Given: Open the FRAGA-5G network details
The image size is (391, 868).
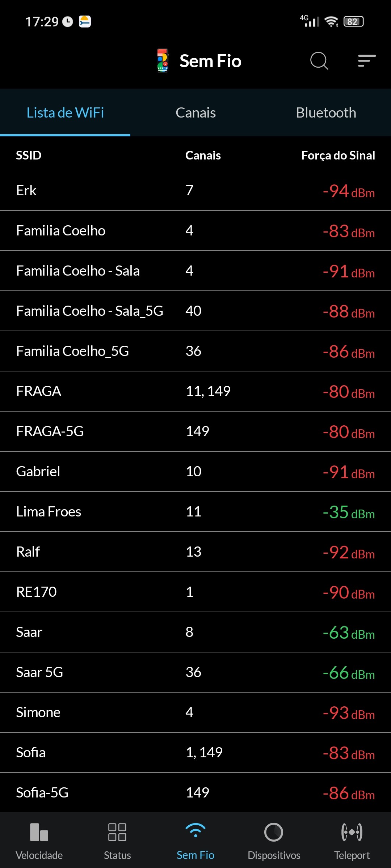Looking at the screenshot, I should 195,431.
